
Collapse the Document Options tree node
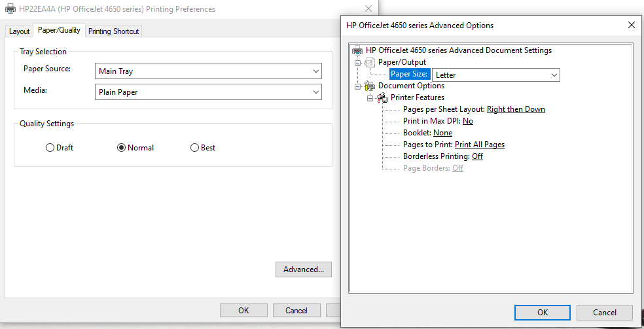coord(358,86)
